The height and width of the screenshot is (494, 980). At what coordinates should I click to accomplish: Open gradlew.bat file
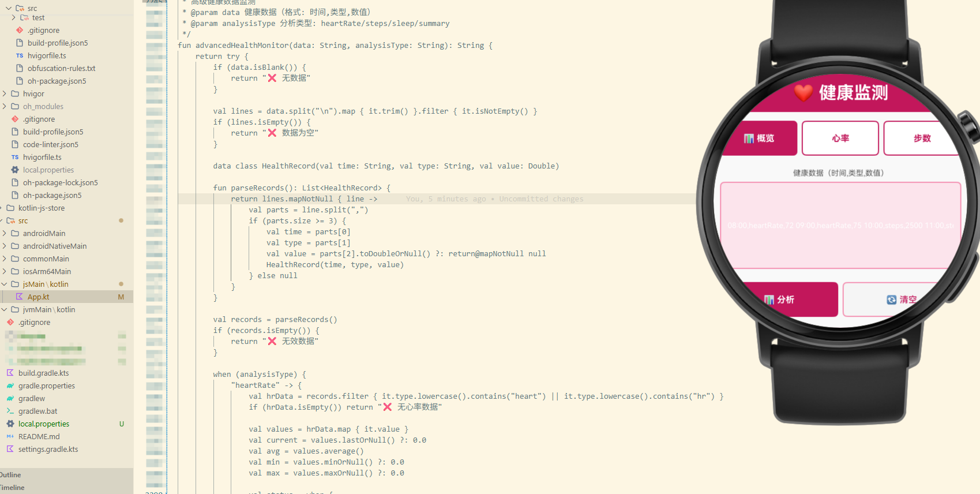click(38, 411)
